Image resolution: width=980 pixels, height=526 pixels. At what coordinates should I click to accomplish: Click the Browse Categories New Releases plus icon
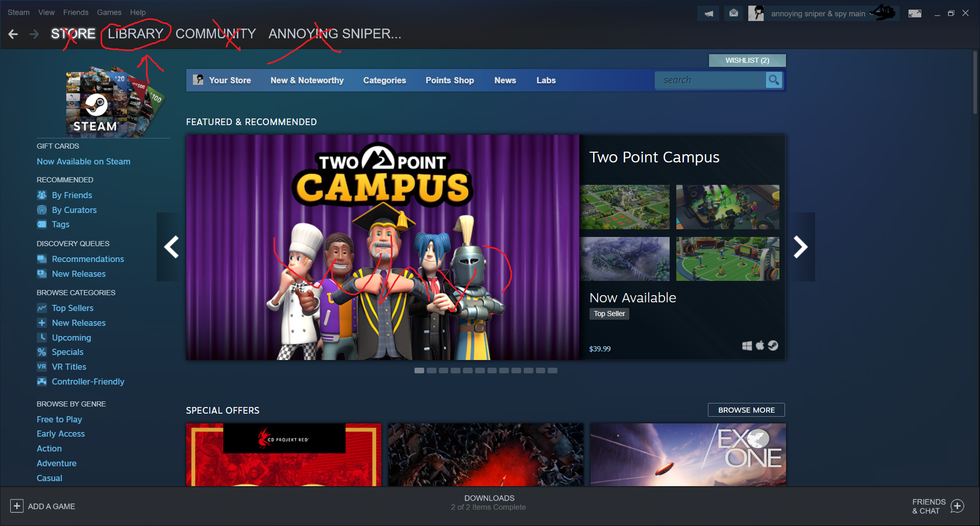point(42,323)
